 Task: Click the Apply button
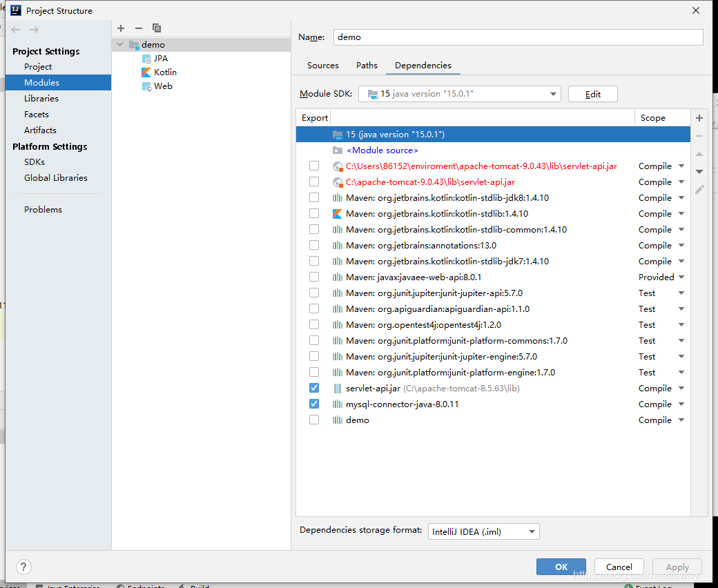point(677,567)
